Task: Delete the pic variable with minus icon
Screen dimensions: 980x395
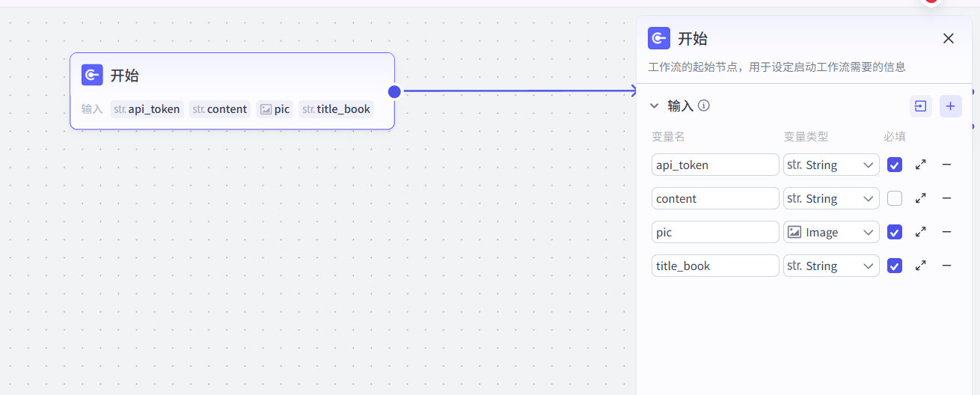Action: [946, 232]
